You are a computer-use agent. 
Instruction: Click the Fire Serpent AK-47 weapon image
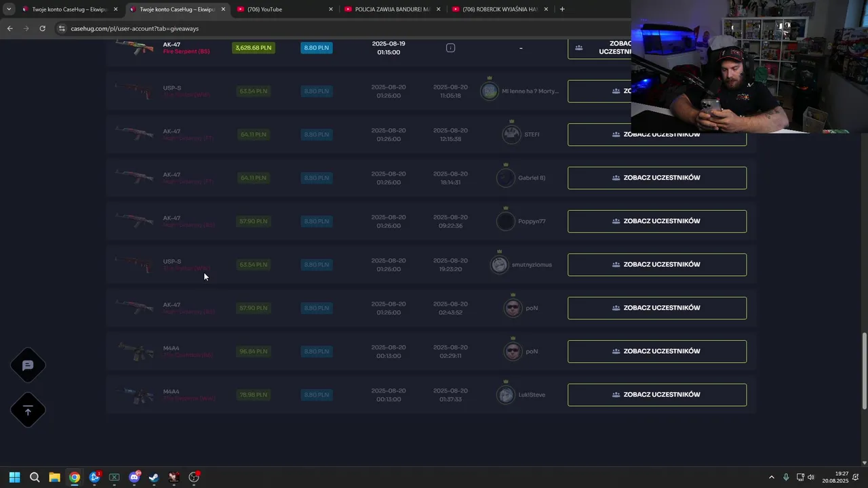pyautogui.click(x=134, y=47)
